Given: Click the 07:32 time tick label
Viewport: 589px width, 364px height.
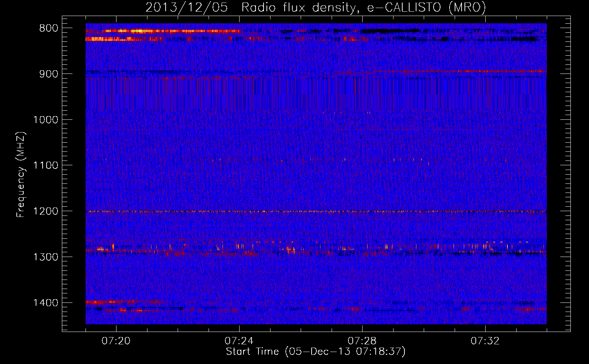Looking at the screenshot, I should (x=485, y=341).
